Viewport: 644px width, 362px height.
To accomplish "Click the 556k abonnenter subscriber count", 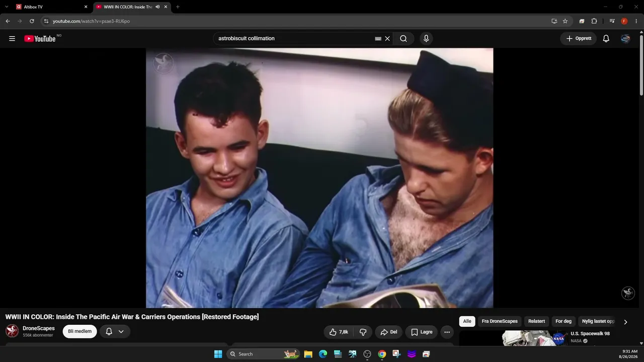I will 38,335.
